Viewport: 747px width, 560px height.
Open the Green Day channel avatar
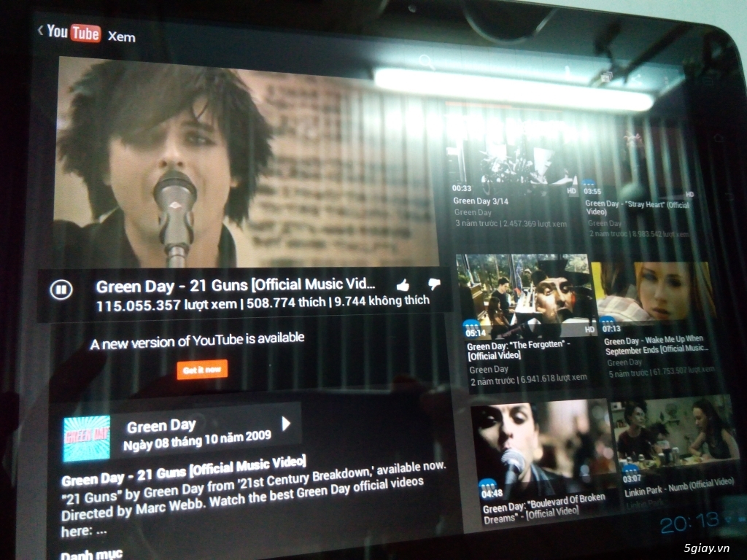point(87,438)
